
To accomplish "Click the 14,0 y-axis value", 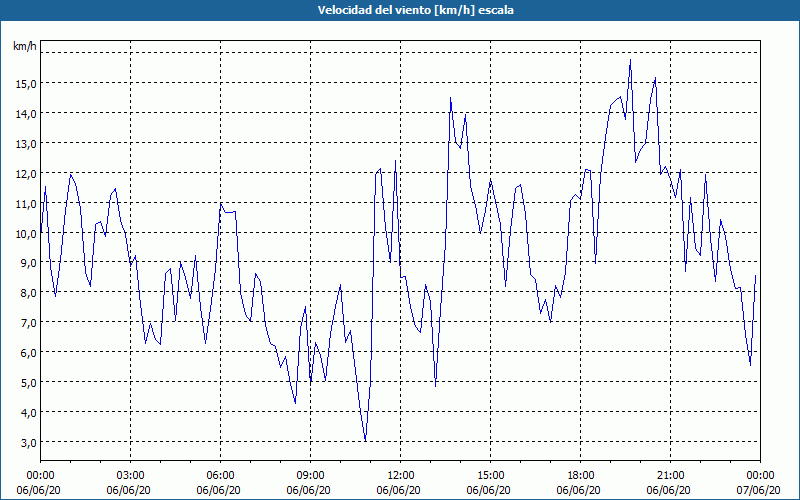I will [26, 113].
